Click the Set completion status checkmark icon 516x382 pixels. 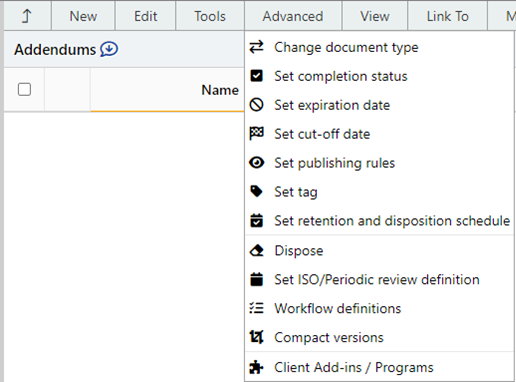point(256,76)
